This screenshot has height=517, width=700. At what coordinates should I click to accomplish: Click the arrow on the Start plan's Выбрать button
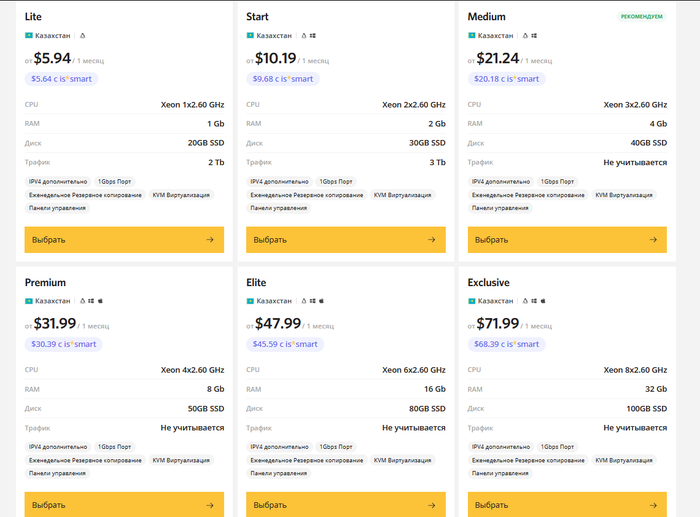pos(431,240)
